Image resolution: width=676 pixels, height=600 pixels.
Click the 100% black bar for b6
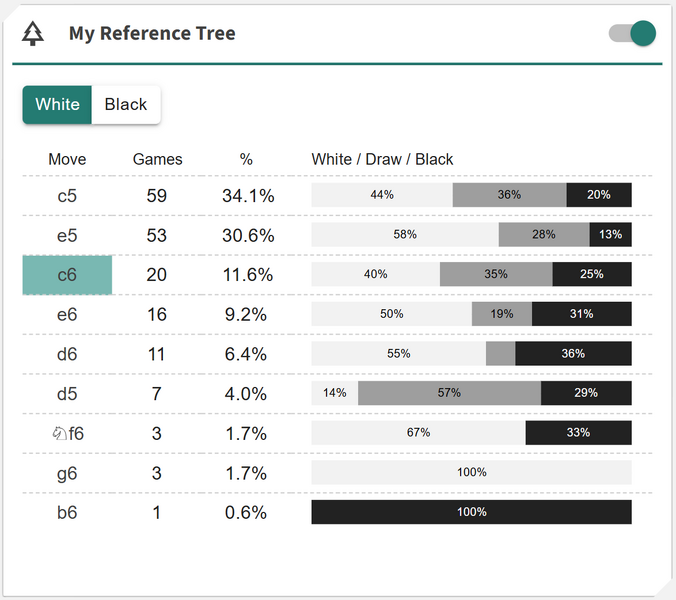pyautogui.click(x=471, y=512)
